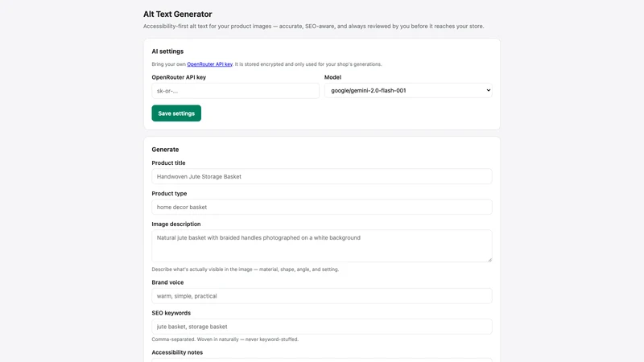Focus the Product type field

321,207
